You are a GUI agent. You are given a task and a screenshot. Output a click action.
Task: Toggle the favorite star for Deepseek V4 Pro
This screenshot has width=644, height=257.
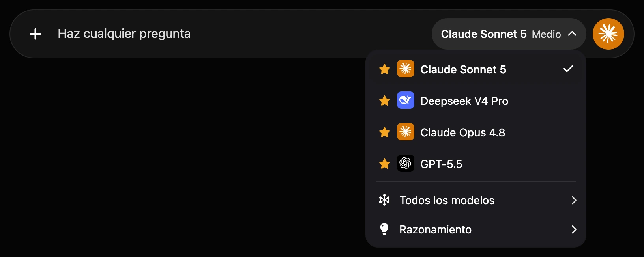(384, 101)
